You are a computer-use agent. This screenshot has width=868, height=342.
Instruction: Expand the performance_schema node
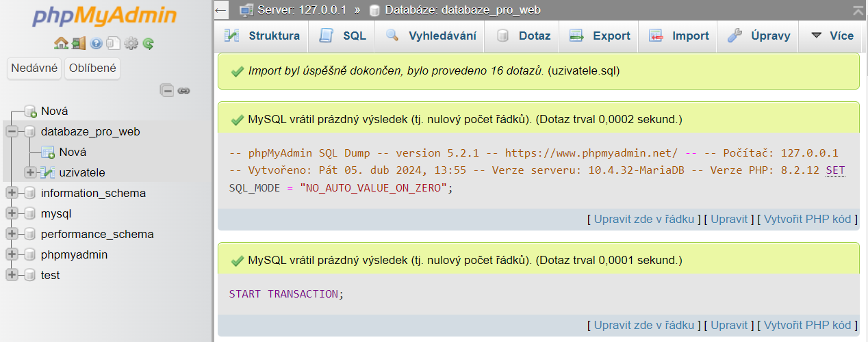12,234
